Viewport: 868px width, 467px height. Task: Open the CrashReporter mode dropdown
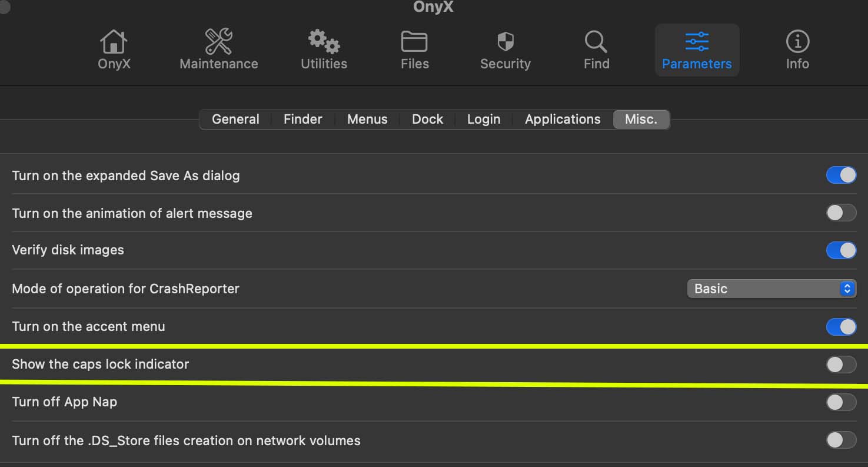[x=771, y=289]
